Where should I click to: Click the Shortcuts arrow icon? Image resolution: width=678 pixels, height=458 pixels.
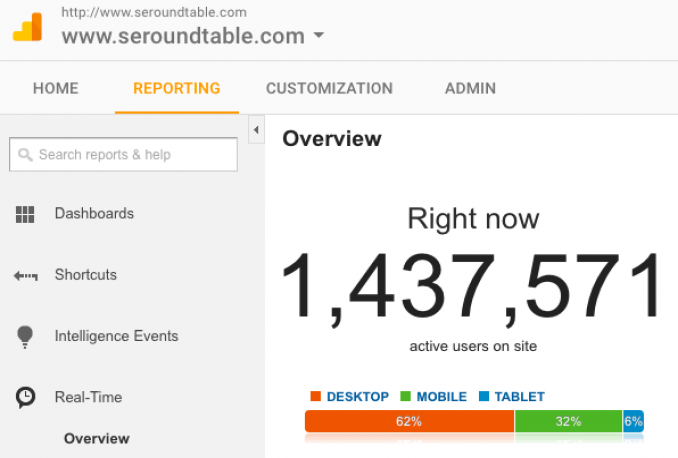25,275
